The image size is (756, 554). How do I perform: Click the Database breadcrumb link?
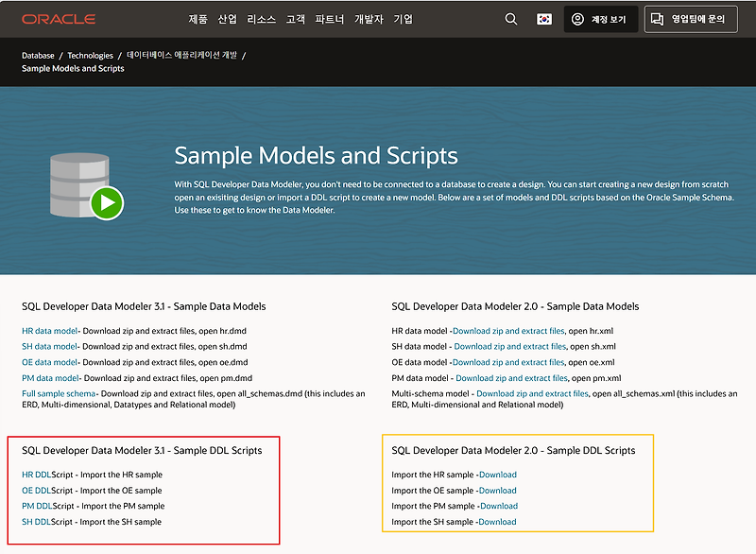tap(37, 55)
